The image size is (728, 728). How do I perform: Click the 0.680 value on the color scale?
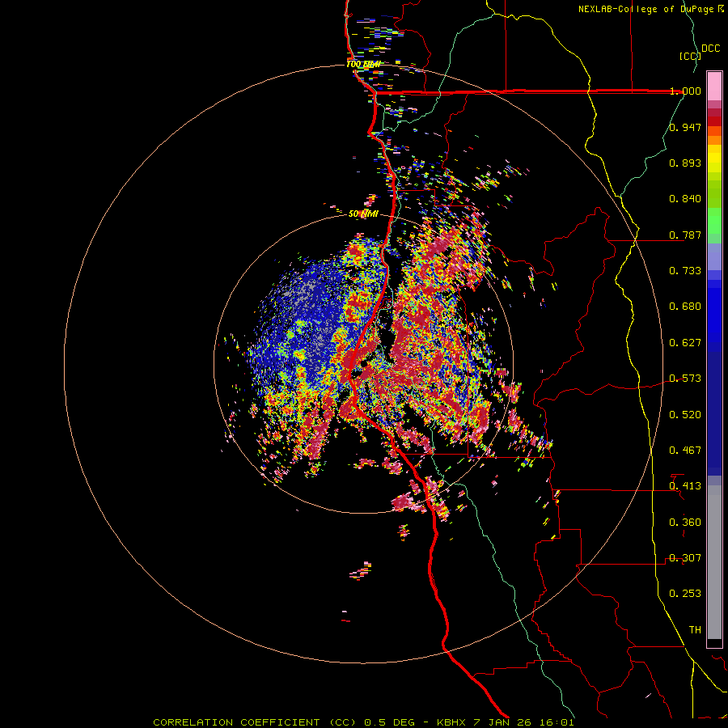tap(685, 307)
